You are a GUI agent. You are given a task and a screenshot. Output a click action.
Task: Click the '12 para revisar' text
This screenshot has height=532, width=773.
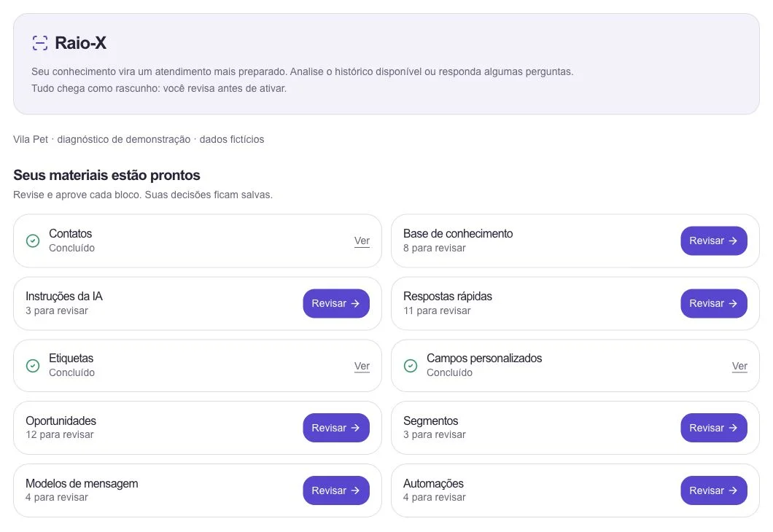(x=60, y=434)
